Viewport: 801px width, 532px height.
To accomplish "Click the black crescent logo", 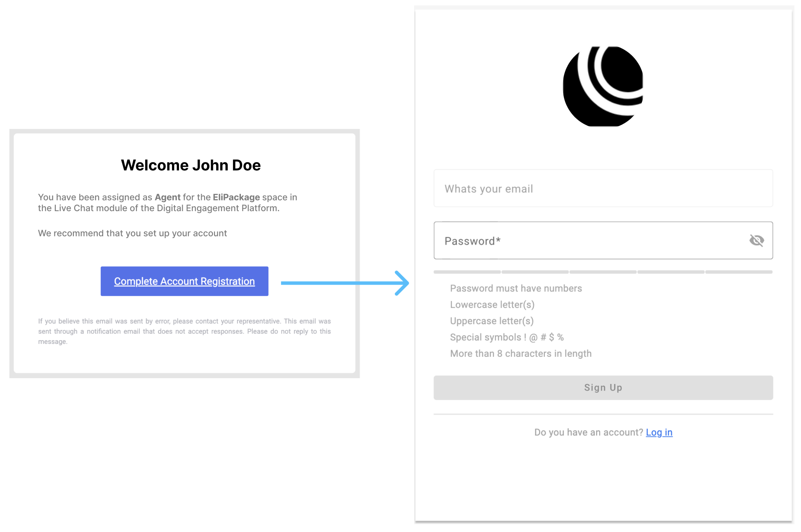I will (603, 87).
